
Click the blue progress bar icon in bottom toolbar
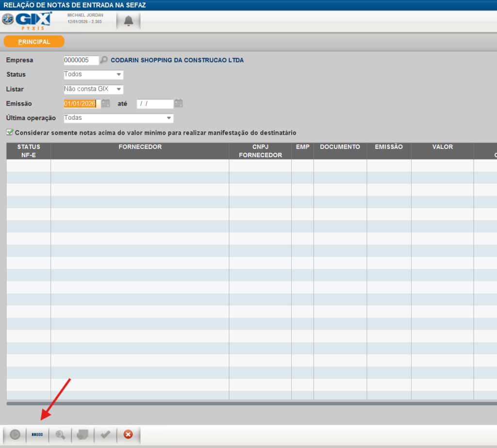click(37, 435)
